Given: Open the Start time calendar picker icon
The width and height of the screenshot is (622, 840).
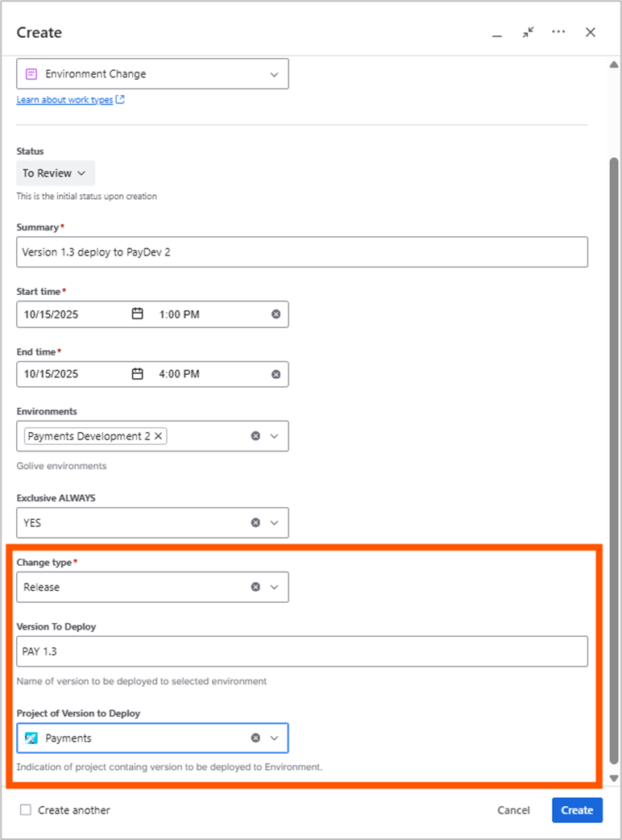Looking at the screenshot, I should [137, 314].
